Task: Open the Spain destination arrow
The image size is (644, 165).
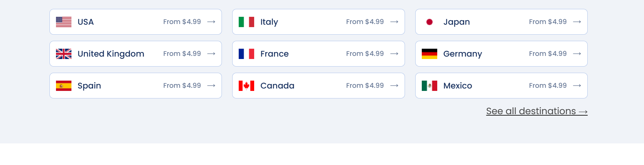Action: (211, 85)
